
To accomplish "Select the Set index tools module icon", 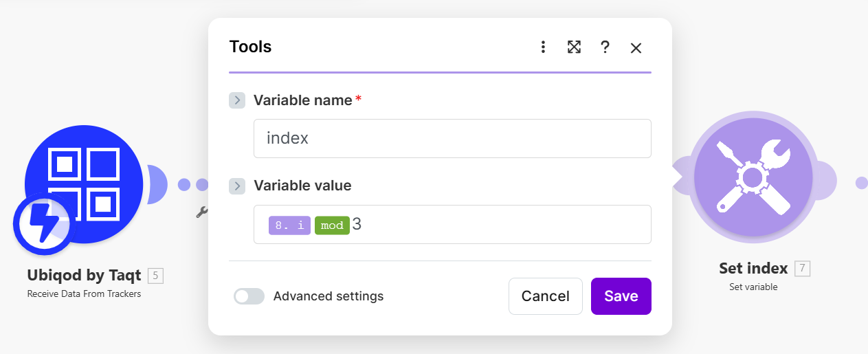I will [x=752, y=177].
